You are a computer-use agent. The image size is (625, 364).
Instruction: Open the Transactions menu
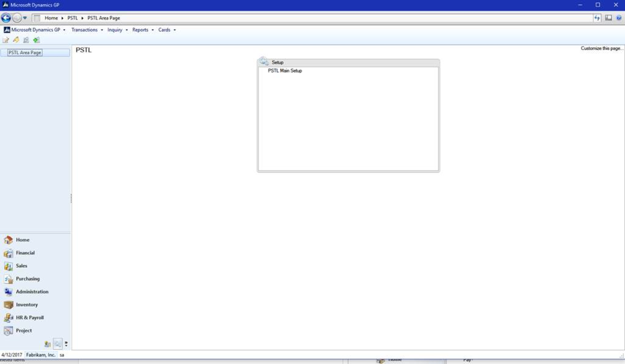click(84, 30)
